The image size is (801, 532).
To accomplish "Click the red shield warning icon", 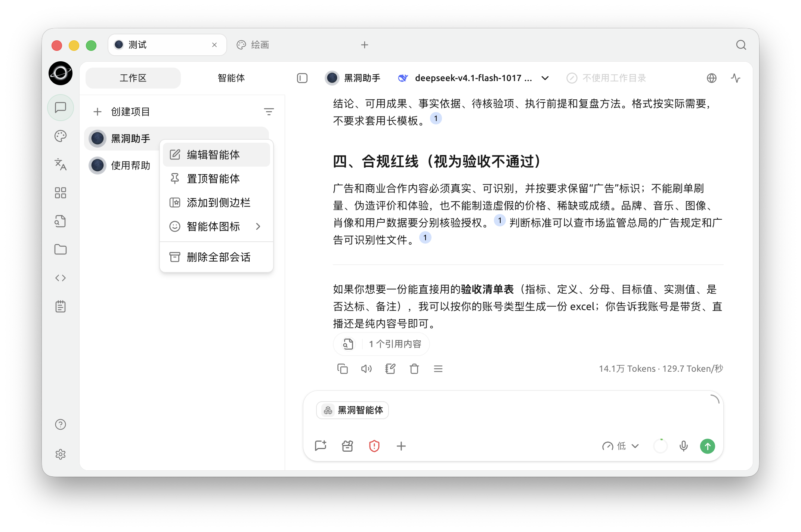I will point(374,446).
